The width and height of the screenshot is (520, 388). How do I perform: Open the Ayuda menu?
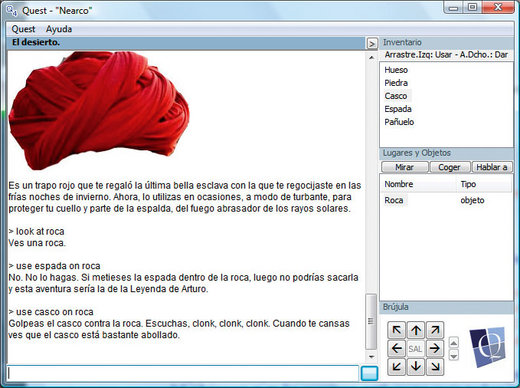click(59, 29)
